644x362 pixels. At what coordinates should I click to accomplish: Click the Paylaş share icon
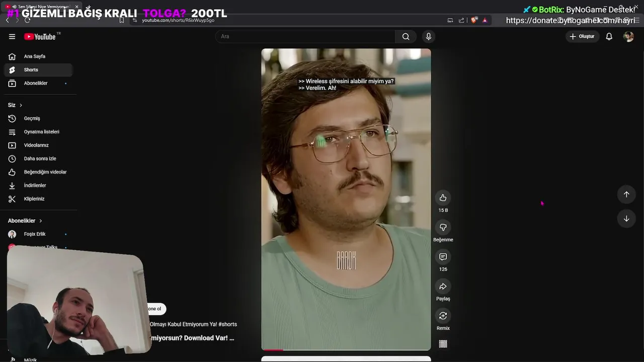(x=443, y=286)
